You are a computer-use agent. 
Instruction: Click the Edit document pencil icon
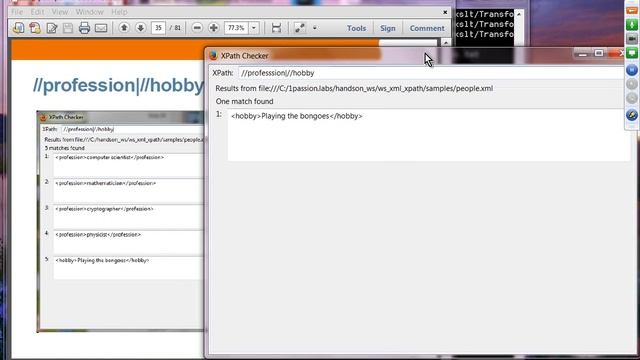click(52, 28)
